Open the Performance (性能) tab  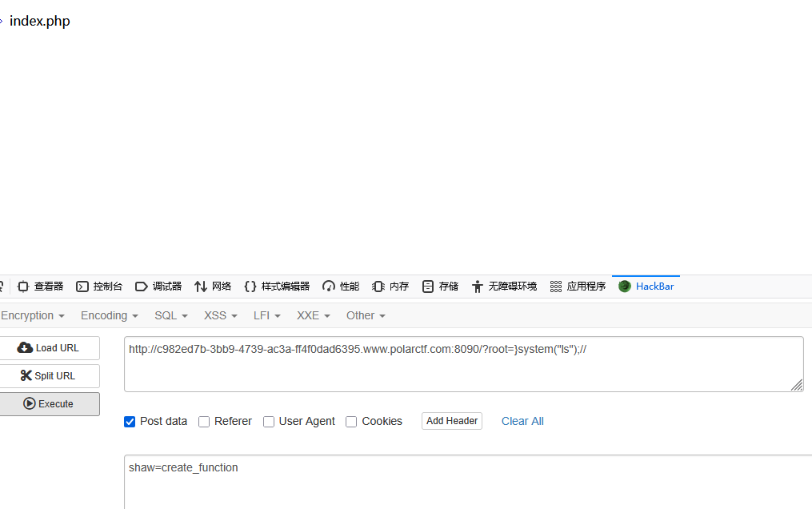pyautogui.click(x=341, y=287)
